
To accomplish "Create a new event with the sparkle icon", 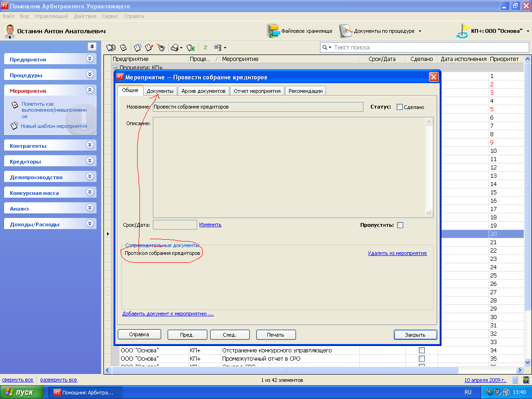I will point(138,48).
